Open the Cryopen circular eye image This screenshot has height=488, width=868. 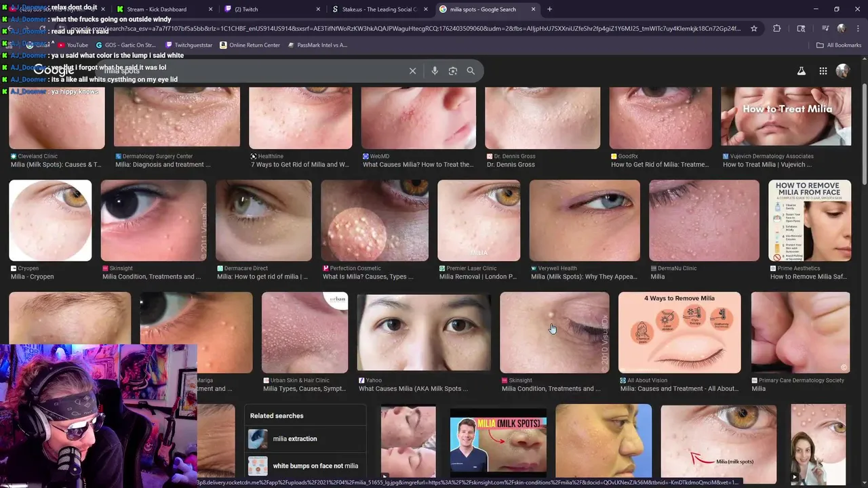click(x=50, y=220)
